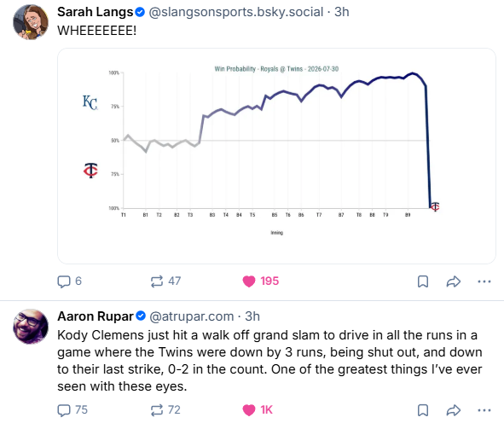The width and height of the screenshot is (504, 429).
Task: Bookmark Sarah Langs' WHEEEEEEE post
Action: (x=423, y=281)
